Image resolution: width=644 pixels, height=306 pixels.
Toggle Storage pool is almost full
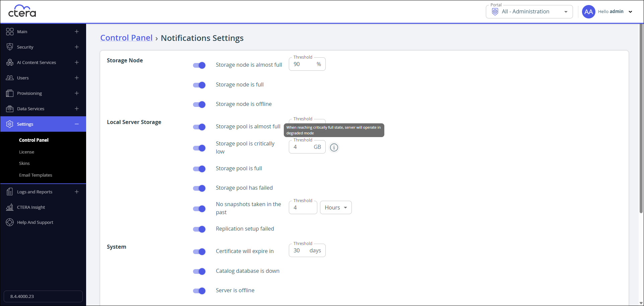[199, 127]
